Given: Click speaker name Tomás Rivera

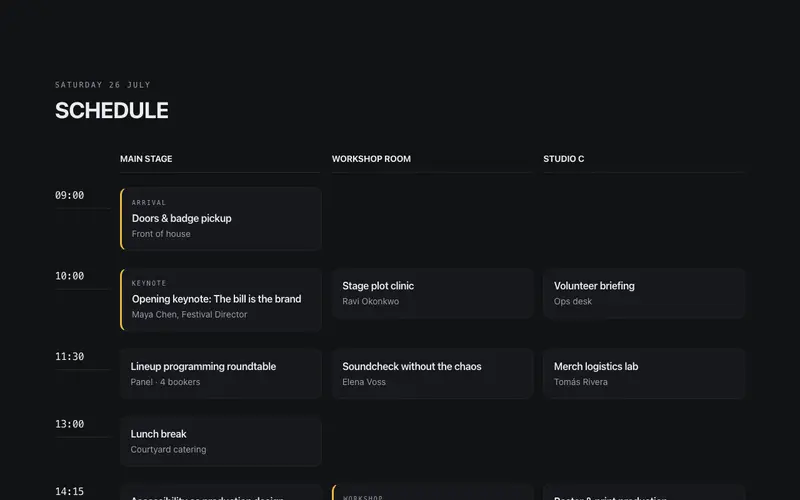Looking at the screenshot, I should pyautogui.click(x=581, y=382).
